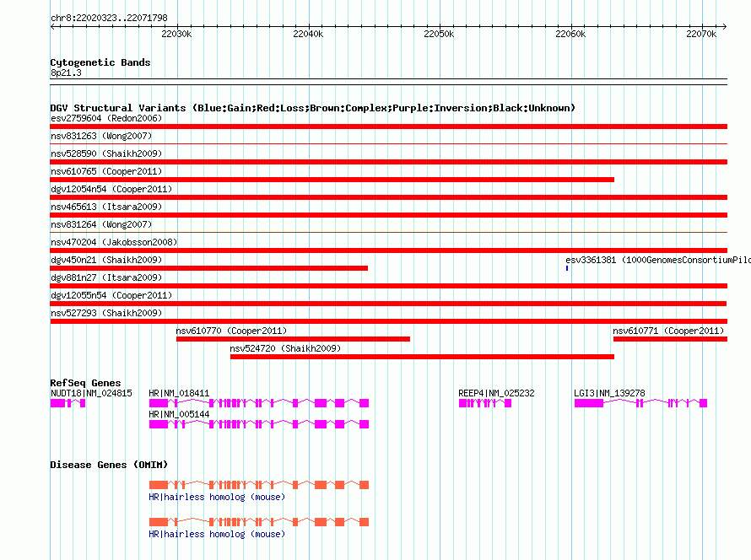Select the nsv831263 (Wong2007) variant label
Screen dimensions: 751x560
101,136
